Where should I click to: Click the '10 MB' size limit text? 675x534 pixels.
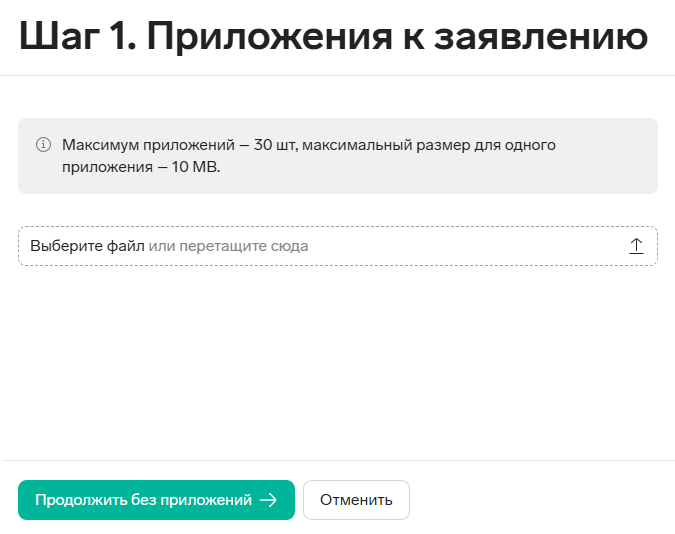(194, 167)
